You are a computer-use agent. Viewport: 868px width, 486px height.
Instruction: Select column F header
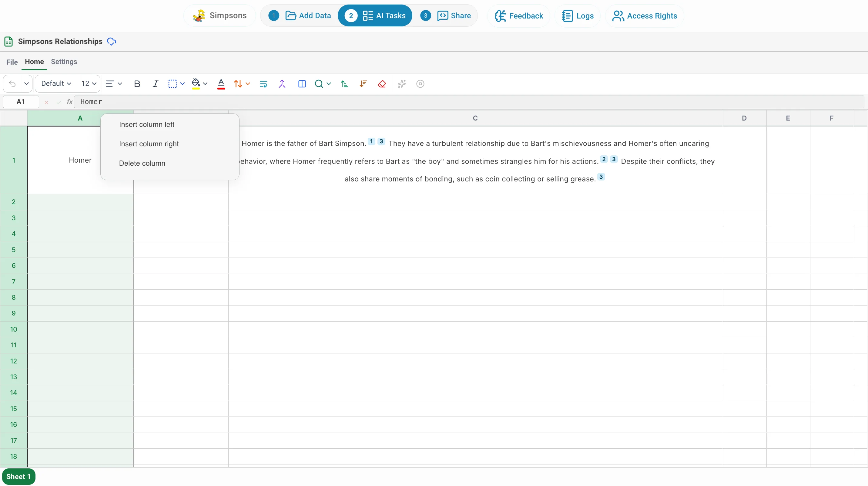[832, 118]
